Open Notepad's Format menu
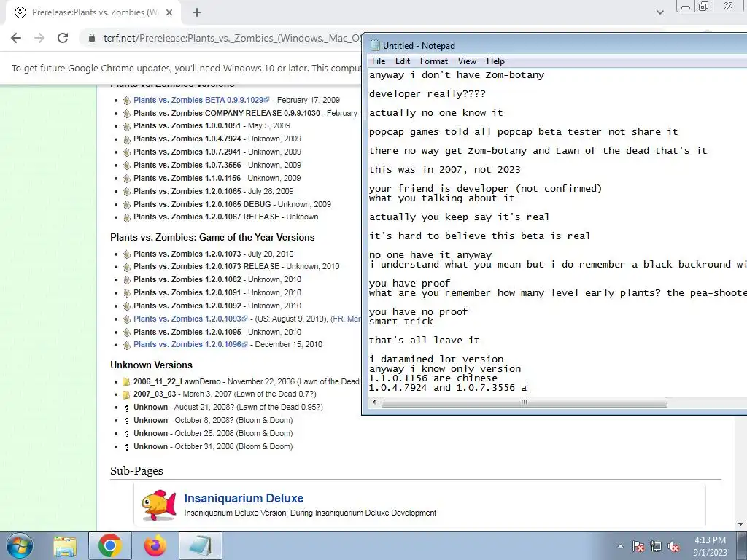This screenshot has width=747, height=560. pyautogui.click(x=433, y=61)
